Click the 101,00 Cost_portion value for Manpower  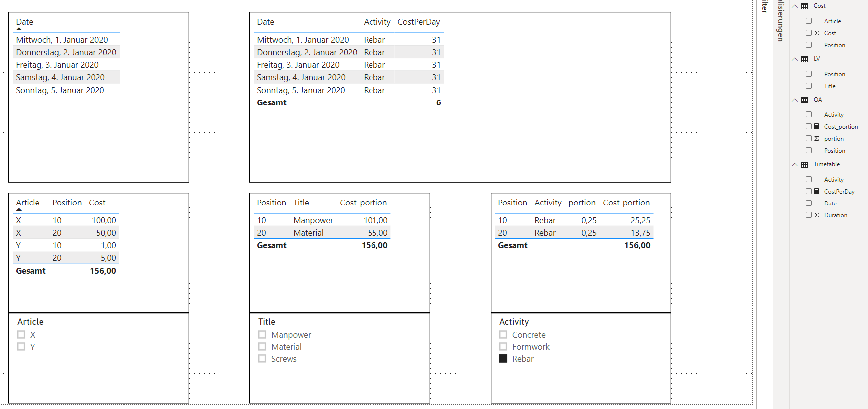point(375,220)
